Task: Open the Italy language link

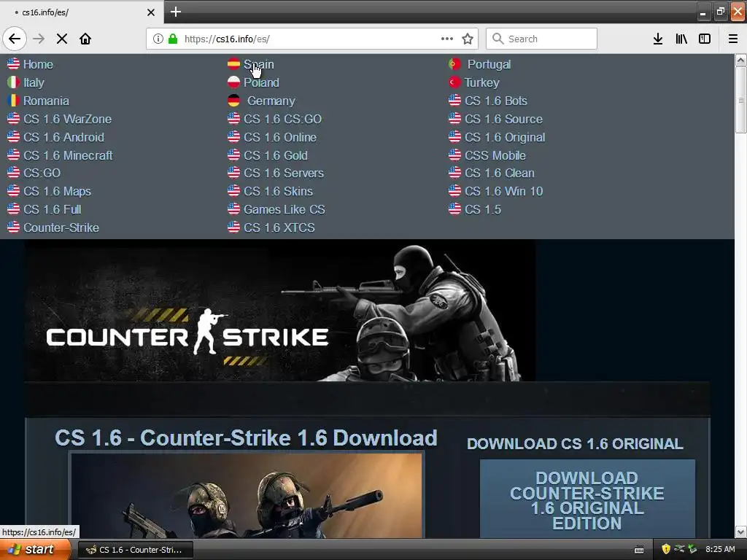Action: click(x=34, y=83)
